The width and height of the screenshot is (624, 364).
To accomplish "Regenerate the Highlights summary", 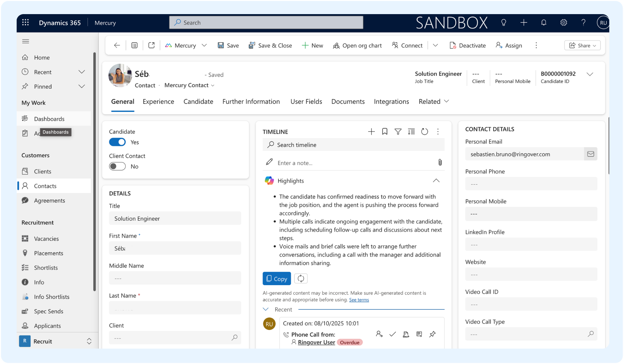I will pos(301,279).
